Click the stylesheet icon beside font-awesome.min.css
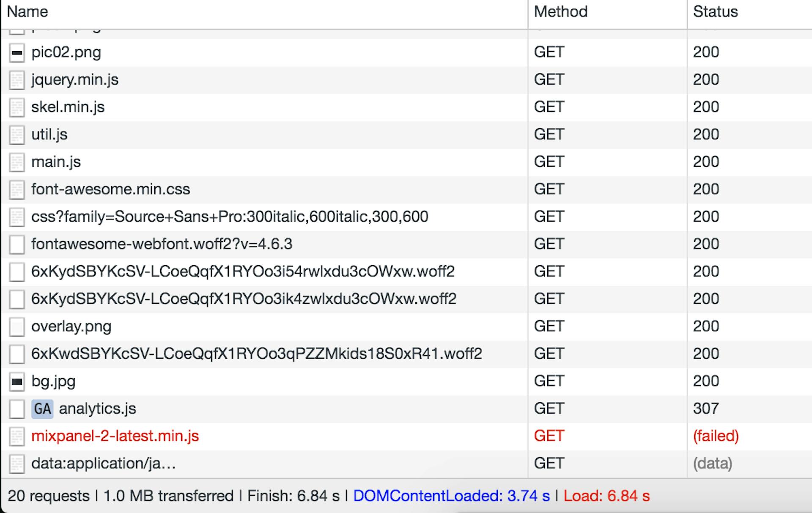812x513 pixels. [x=17, y=189]
